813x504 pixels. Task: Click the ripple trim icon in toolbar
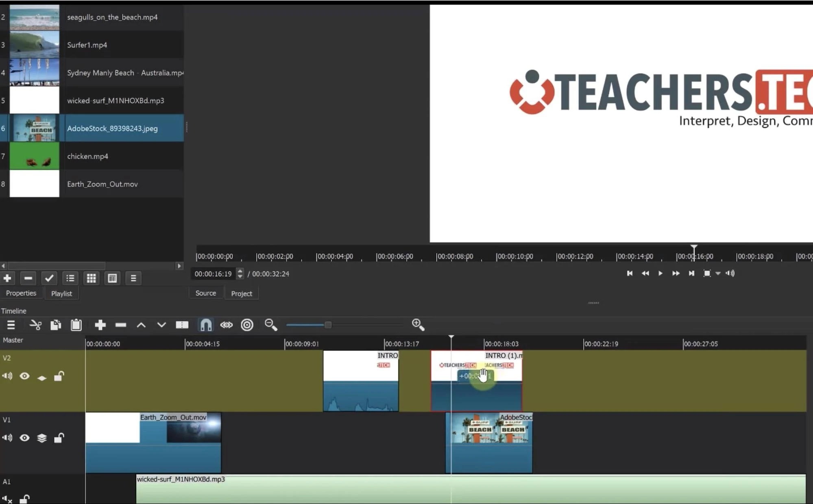click(247, 325)
